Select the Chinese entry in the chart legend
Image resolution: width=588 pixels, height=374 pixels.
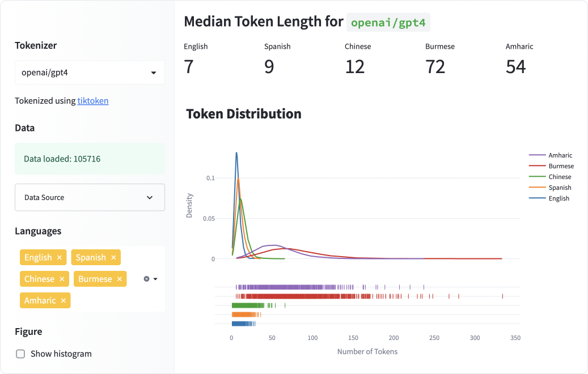point(560,177)
